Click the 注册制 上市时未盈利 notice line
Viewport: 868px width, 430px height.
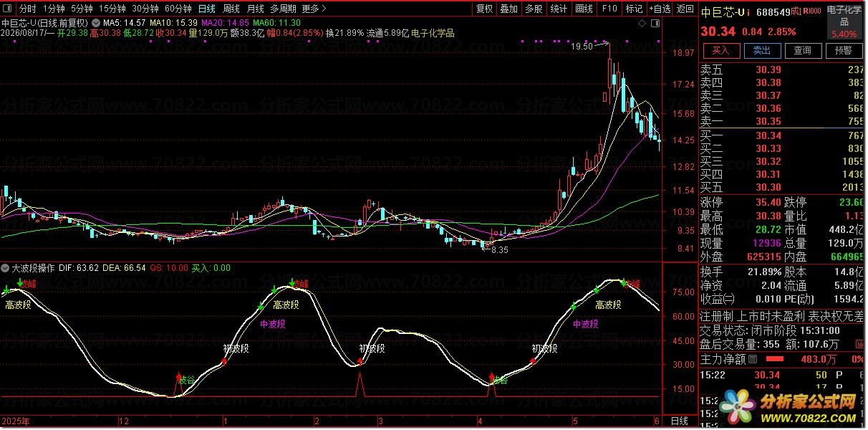click(x=782, y=316)
